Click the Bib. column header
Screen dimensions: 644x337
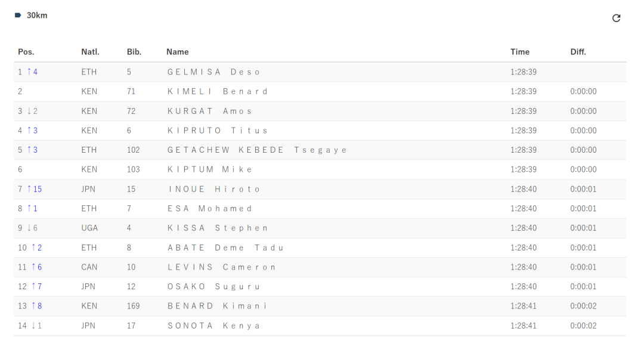[x=134, y=52]
